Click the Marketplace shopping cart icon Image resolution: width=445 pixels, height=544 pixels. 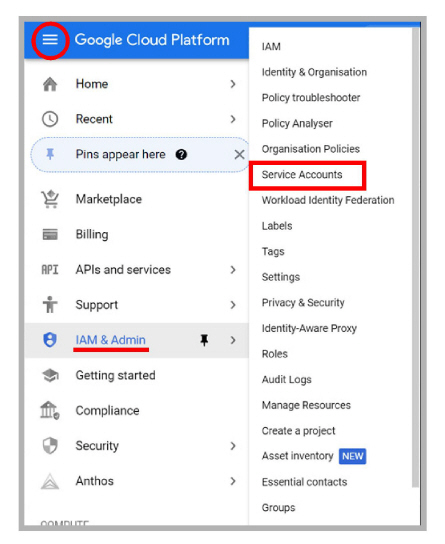(x=50, y=199)
